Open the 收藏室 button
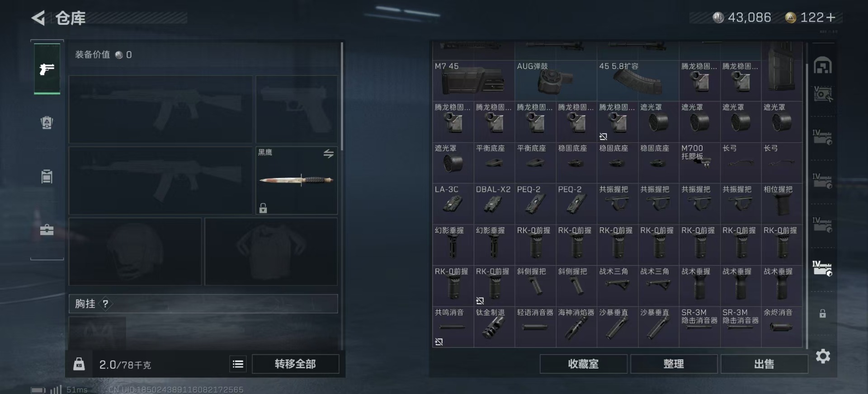 (x=583, y=364)
